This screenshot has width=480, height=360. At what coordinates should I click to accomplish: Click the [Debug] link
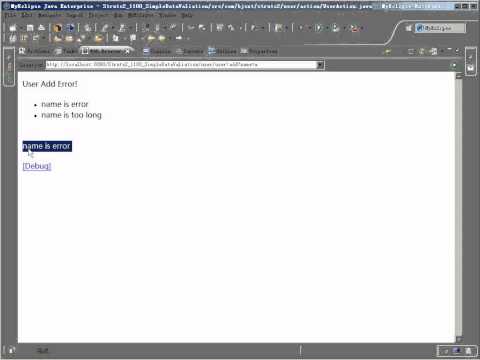[37, 166]
